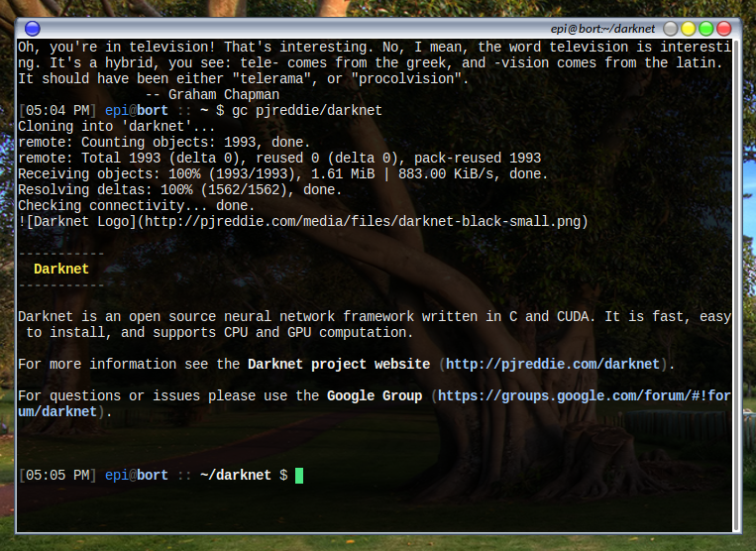Click the bold Google Group text

(375, 395)
